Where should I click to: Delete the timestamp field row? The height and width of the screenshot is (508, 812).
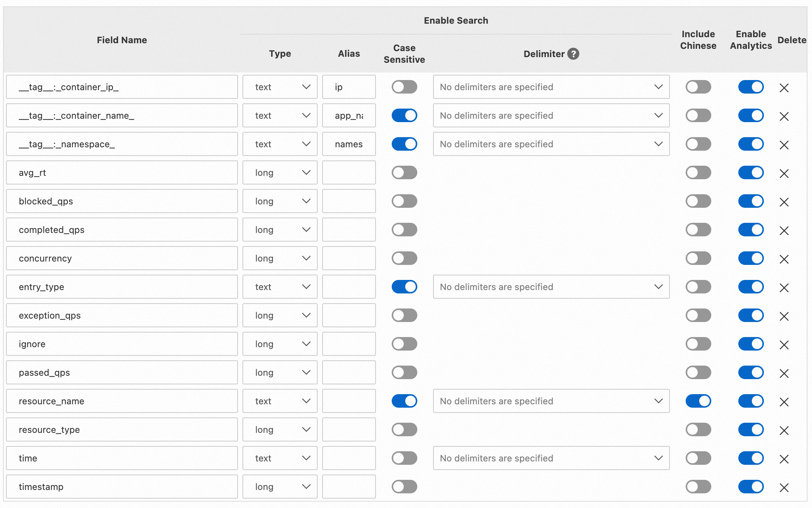(x=784, y=487)
